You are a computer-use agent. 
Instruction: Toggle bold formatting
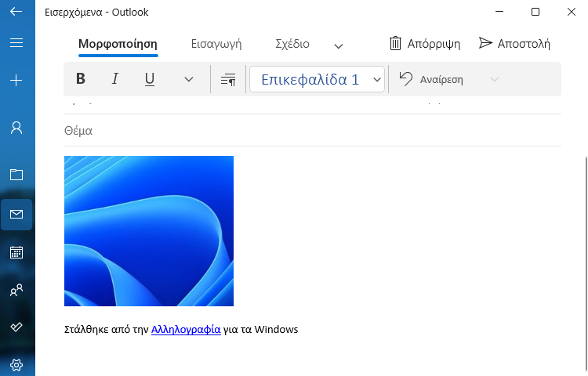pos(81,79)
